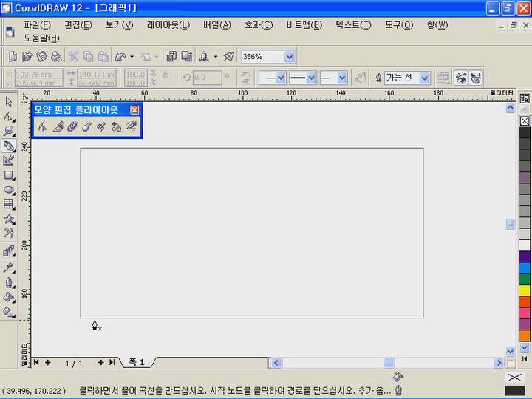Select the Ellipse tool
Image resolution: width=532 pixels, height=399 pixels.
pos(9,190)
